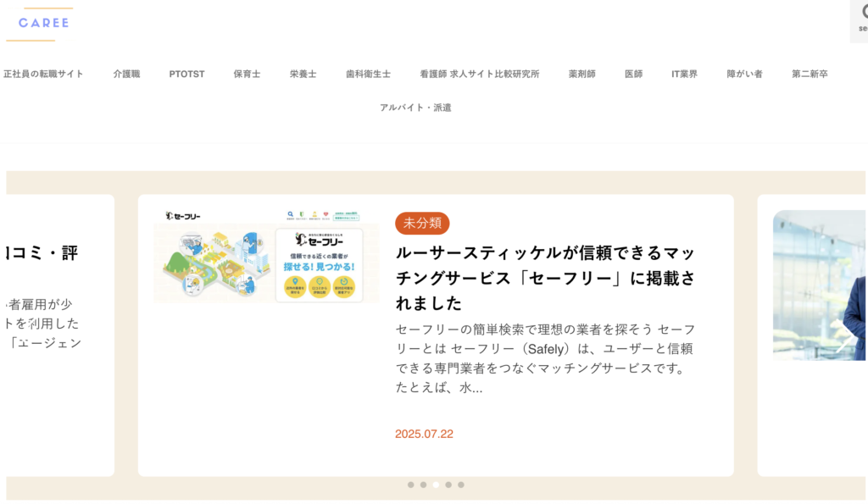Click the search icon in the top-right corner
The width and height of the screenshot is (868, 504).
tap(862, 16)
